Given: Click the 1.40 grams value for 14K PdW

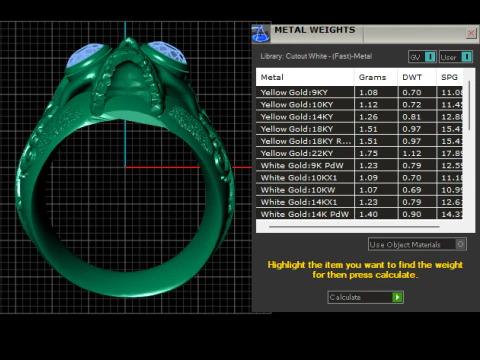Looking at the screenshot, I should click(368, 214).
